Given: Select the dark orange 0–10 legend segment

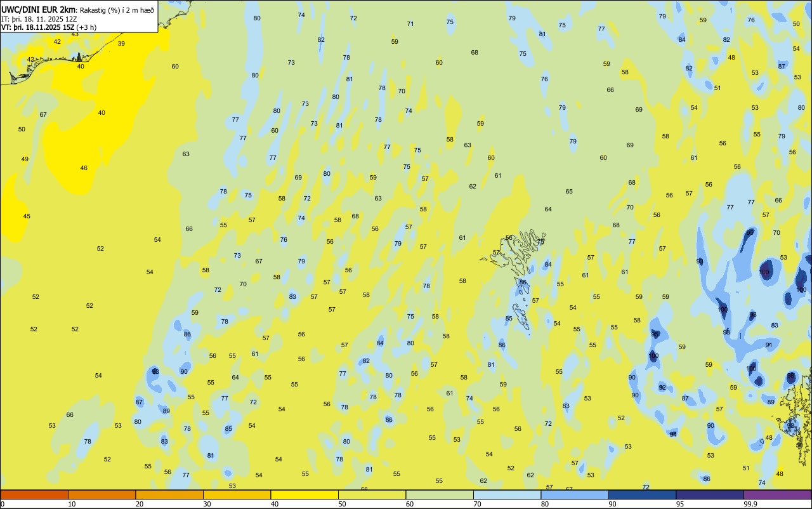Looking at the screenshot, I should coord(34,494).
